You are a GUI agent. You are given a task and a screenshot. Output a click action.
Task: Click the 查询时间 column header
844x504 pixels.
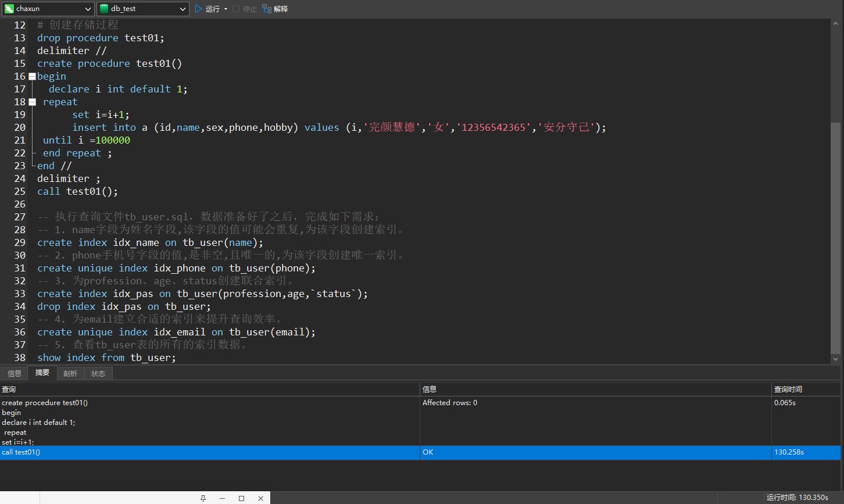788,389
